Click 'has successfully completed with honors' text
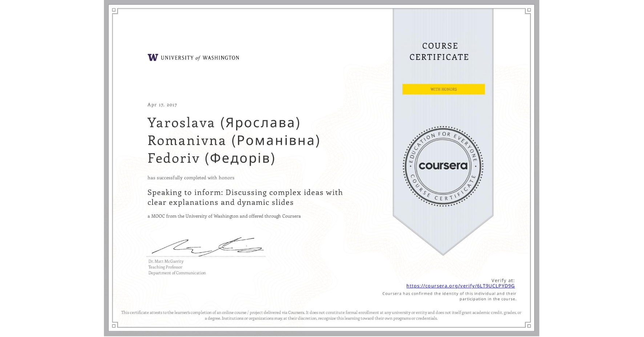The height and width of the screenshot is (337, 644). [191, 178]
